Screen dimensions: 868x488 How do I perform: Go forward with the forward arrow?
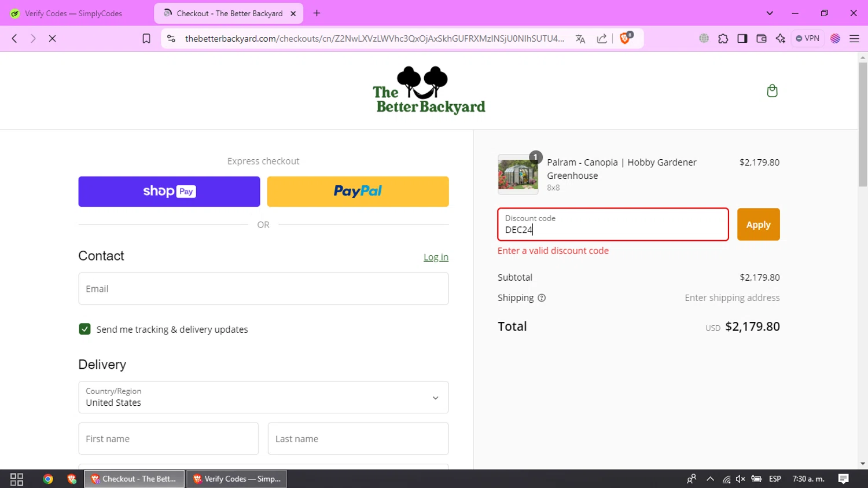33,39
